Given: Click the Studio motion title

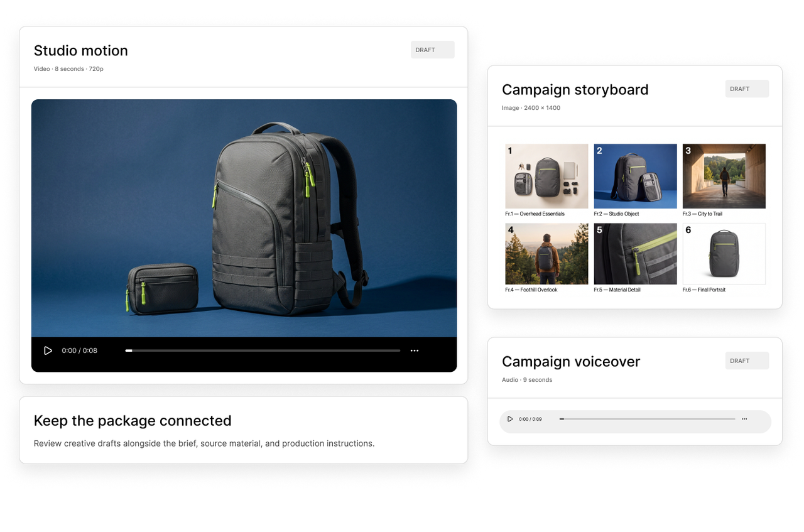Looking at the screenshot, I should pos(80,51).
